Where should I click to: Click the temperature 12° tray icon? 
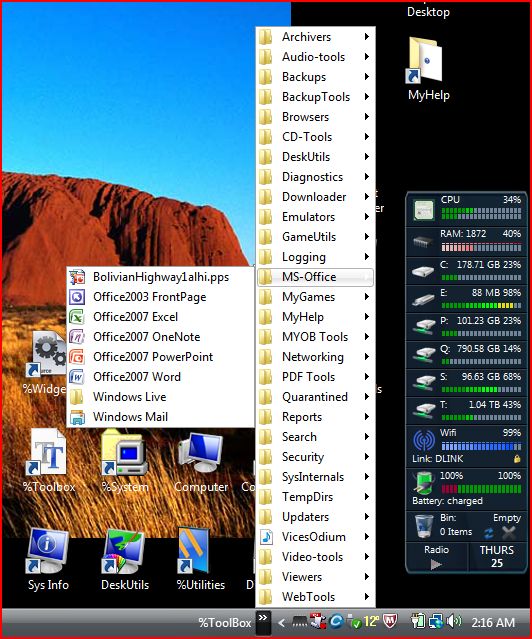pyautogui.click(x=371, y=621)
